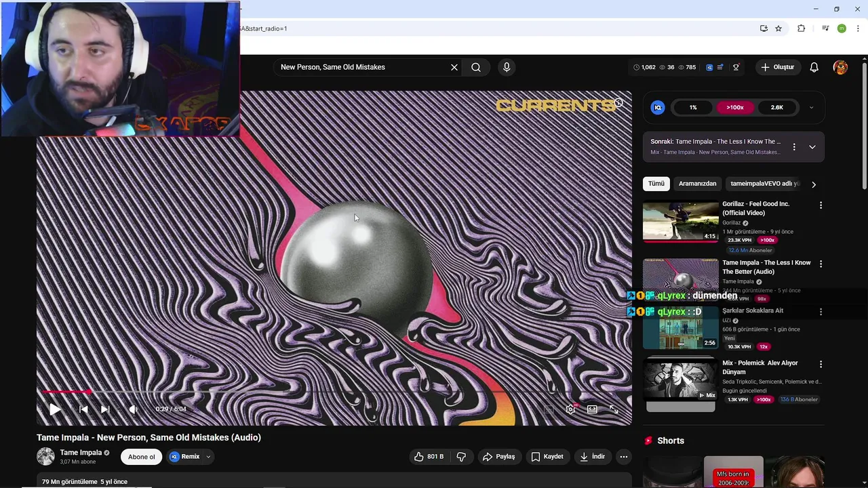Open options for Şarkılar Sokaklara Ait video

point(821,312)
